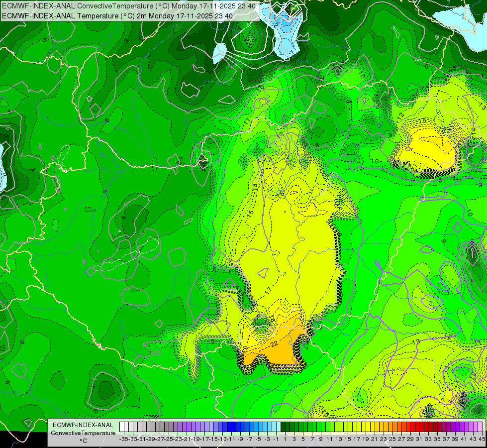487x448 pixels.
Task: Click the pink swatch at the legend's right end
Action: coord(480,427)
